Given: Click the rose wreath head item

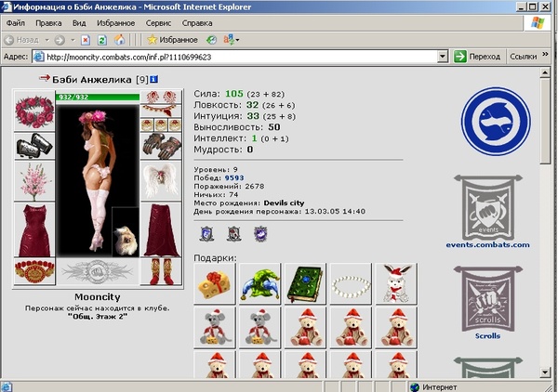Looking at the screenshot, I should tap(34, 111).
